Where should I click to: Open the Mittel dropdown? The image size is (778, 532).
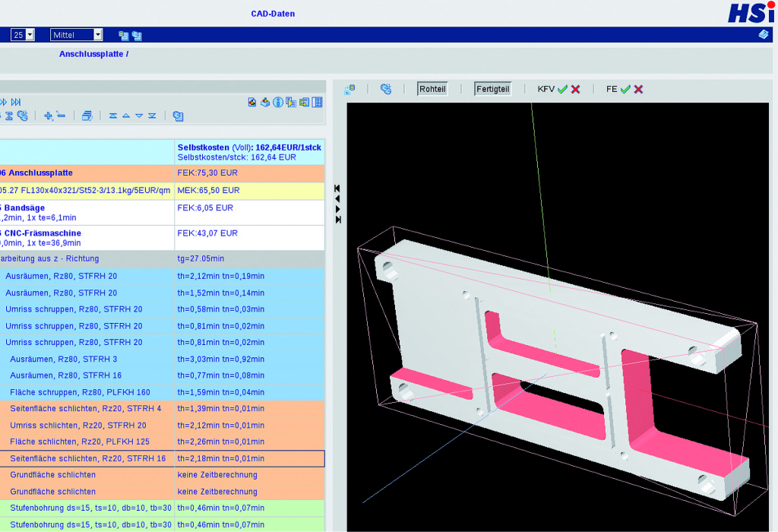click(x=77, y=35)
